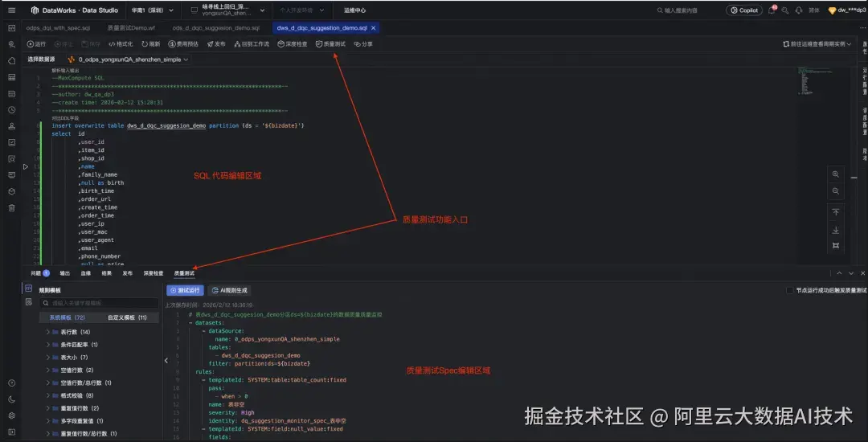Open the 个人开发环境 dropdown

coord(301,10)
